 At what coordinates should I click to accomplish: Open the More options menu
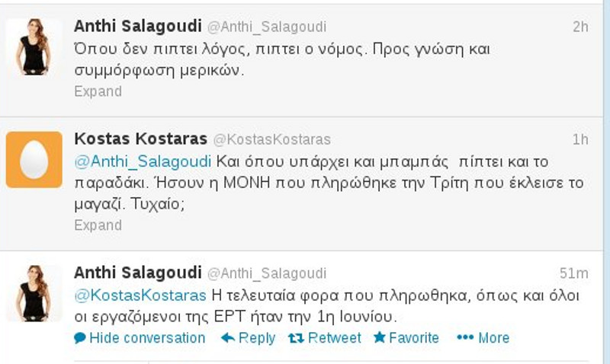pyautogui.click(x=493, y=338)
